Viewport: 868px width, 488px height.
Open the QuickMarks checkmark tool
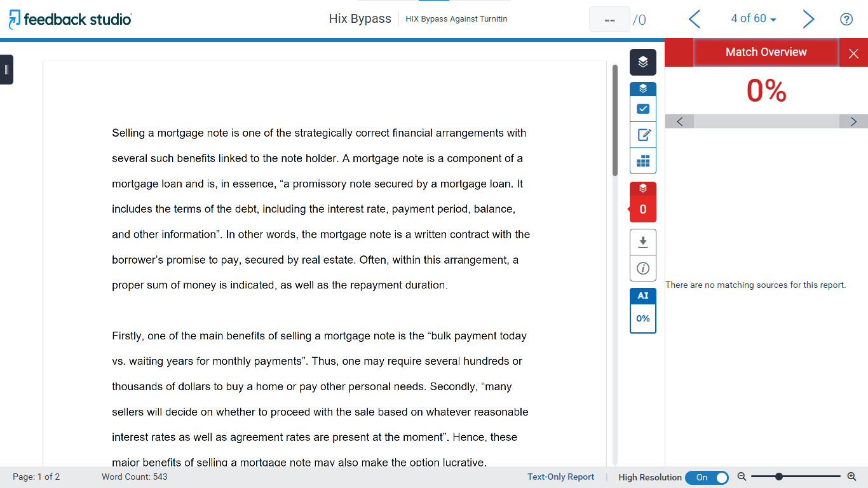click(642, 109)
